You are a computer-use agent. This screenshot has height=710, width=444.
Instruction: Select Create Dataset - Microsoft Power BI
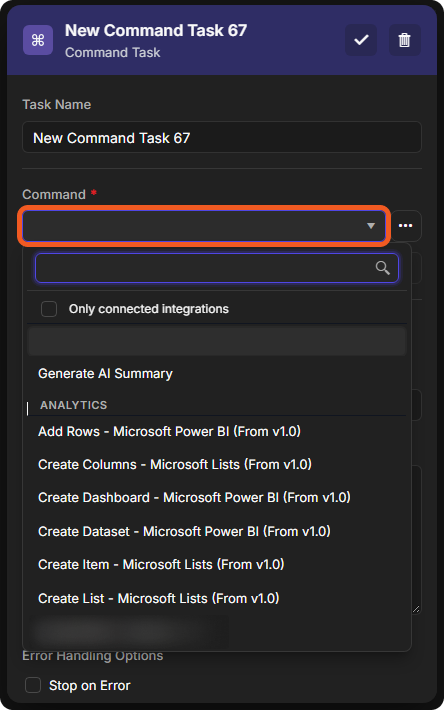click(x=184, y=531)
